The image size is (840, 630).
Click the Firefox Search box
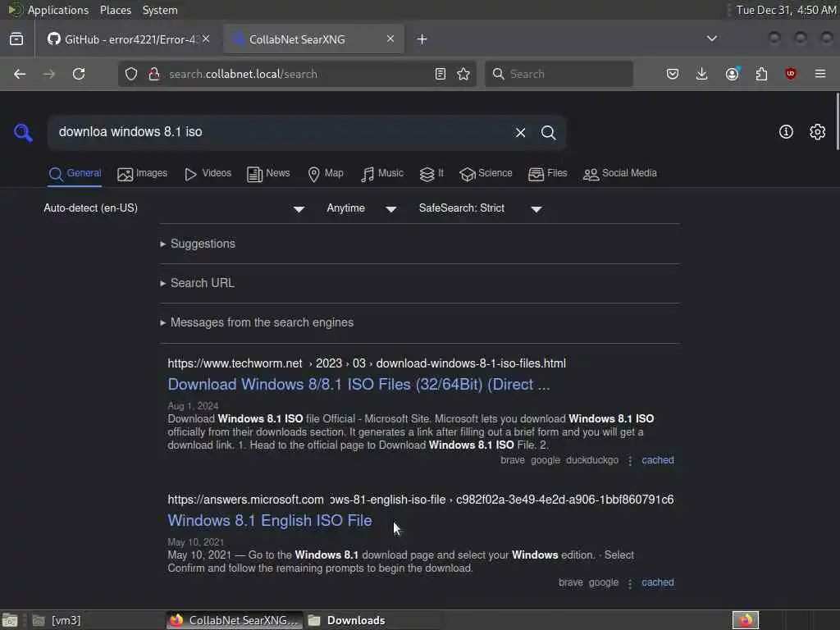(x=559, y=74)
